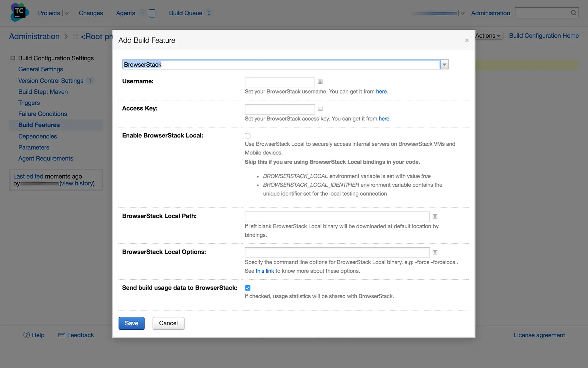
Task: Click the Username input field
Action: point(280,82)
